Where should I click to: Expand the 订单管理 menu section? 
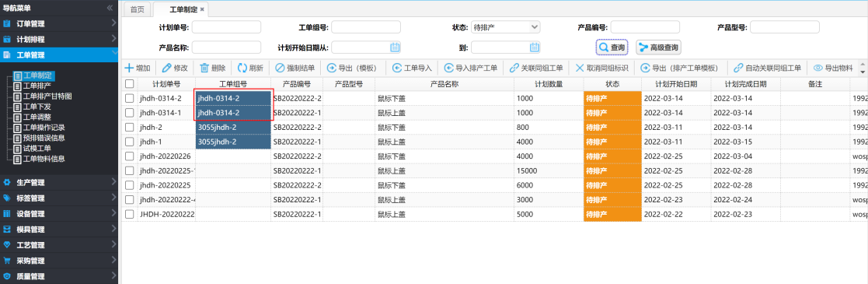(x=113, y=23)
